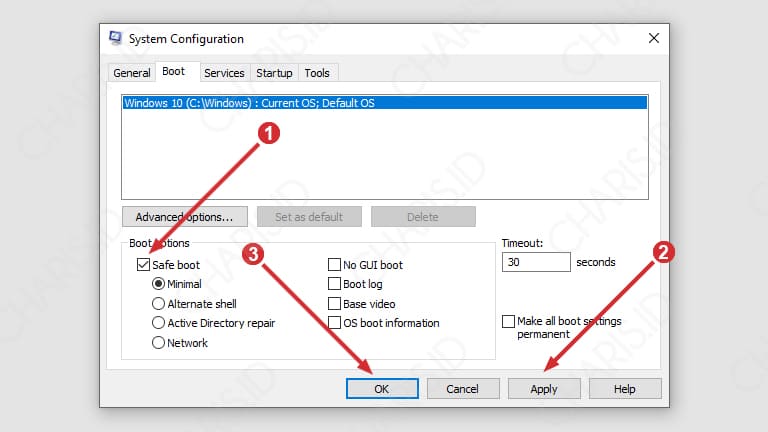Click the Timeout seconds field
The image size is (768, 432).
tap(536, 262)
